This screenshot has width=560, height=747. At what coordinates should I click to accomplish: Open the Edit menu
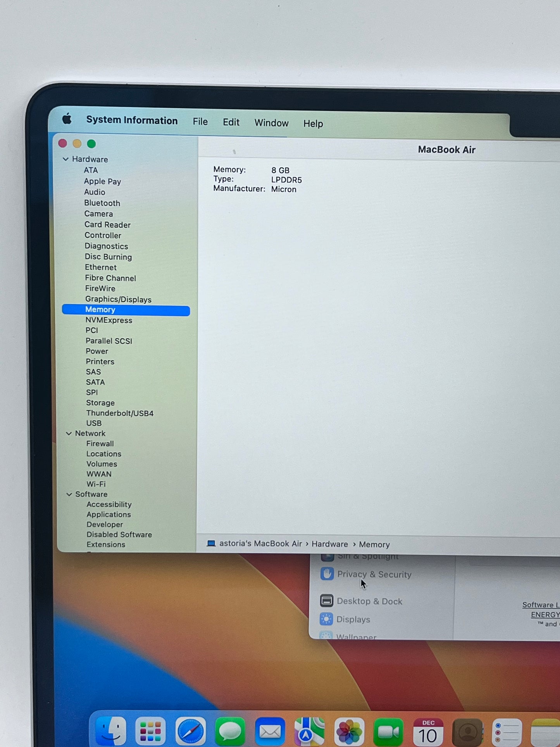tap(231, 122)
